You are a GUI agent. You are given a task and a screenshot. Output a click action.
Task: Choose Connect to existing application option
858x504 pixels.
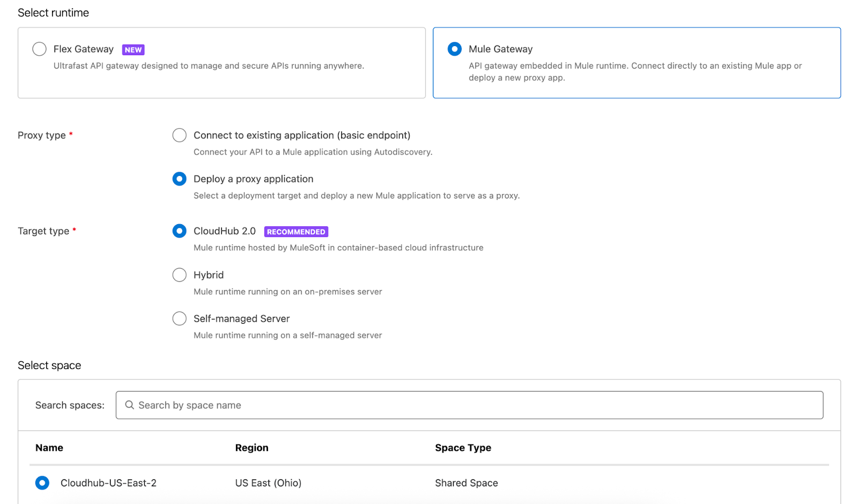tap(179, 135)
